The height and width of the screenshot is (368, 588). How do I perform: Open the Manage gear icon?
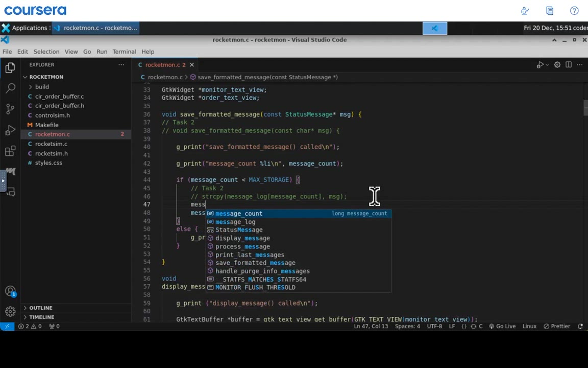click(x=10, y=311)
